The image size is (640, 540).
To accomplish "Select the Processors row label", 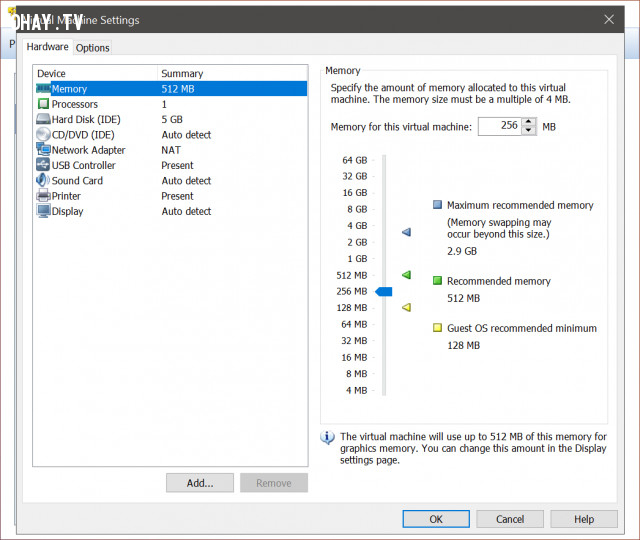I will point(75,104).
